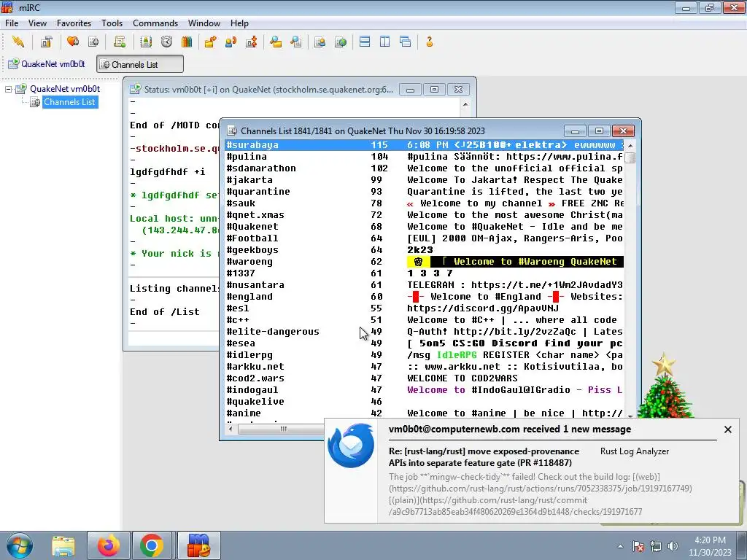Viewport: 747px width, 560px height.
Task: Select the #geekboys channel row
Action: point(424,250)
